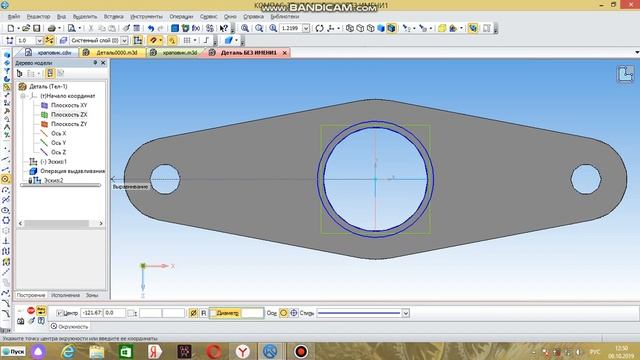This screenshot has width=640, height=360.
Task: Switch to Деталь0000.m3d document tab
Action: pyautogui.click(x=111, y=53)
